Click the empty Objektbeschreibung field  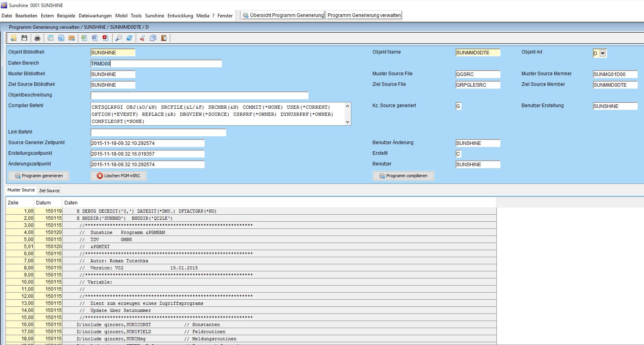(x=199, y=95)
